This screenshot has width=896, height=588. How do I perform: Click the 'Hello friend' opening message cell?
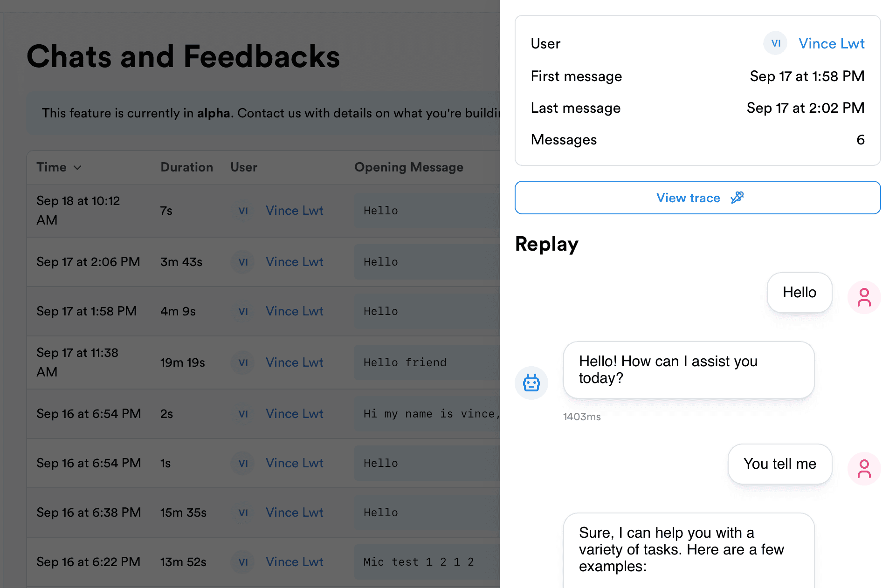pos(405,362)
